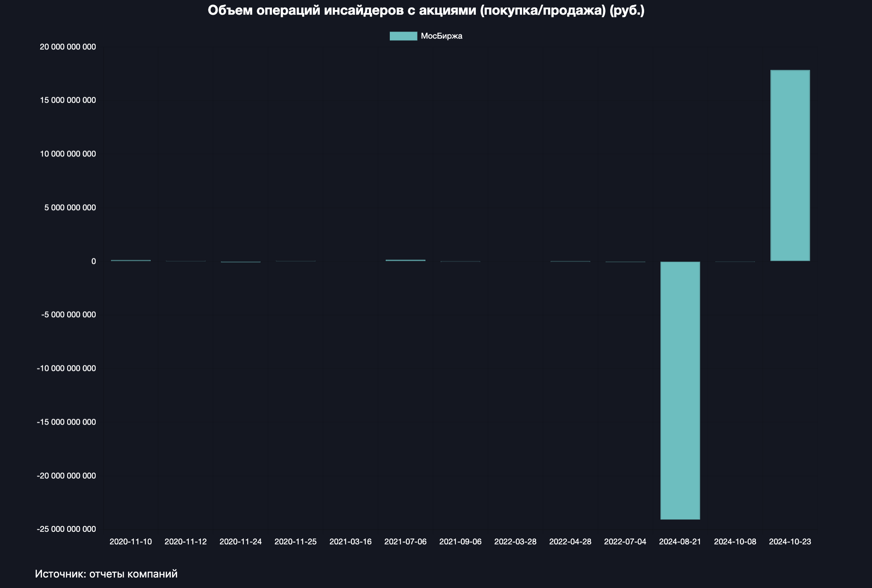Image resolution: width=872 pixels, height=588 pixels.
Task: Click the source note 'Источник: отчеты компаний'
Action: 106,574
